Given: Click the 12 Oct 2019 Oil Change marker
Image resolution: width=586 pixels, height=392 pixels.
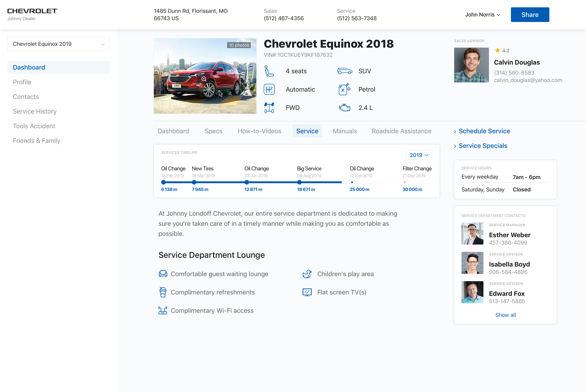Looking at the screenshot, I should [x=352, y=182].
